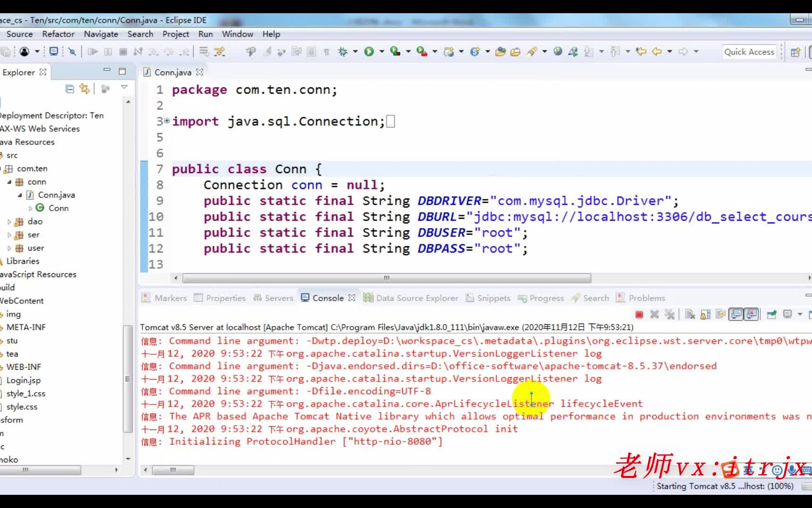Expand the dao package

(x=9, y=222)
